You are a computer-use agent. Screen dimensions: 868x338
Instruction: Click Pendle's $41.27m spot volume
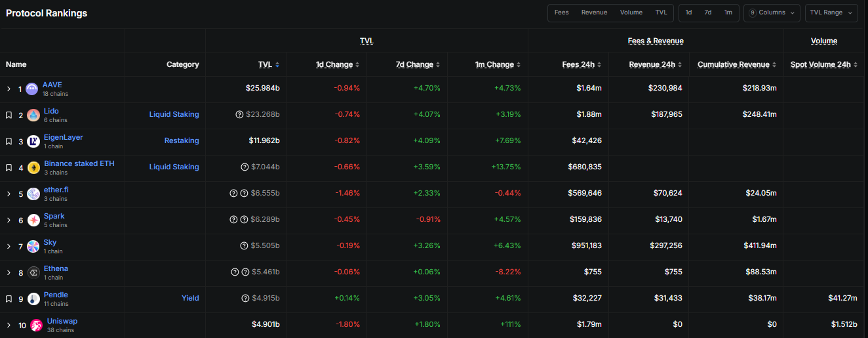[x=842, y=298]
